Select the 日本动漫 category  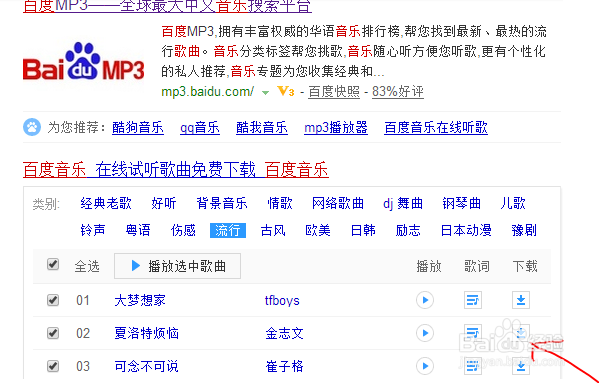point(466,230)
